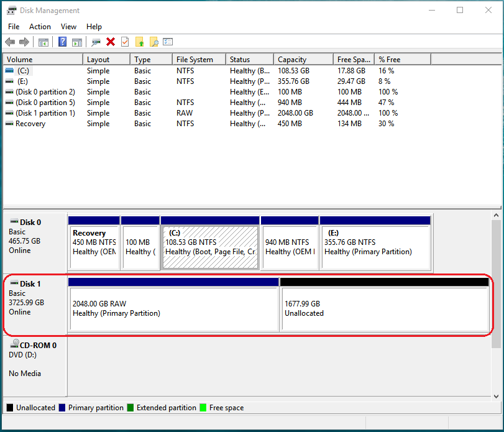Sort by the Capacity column header
The width and height of the screenshot is (504, 432).
point(304,60)
